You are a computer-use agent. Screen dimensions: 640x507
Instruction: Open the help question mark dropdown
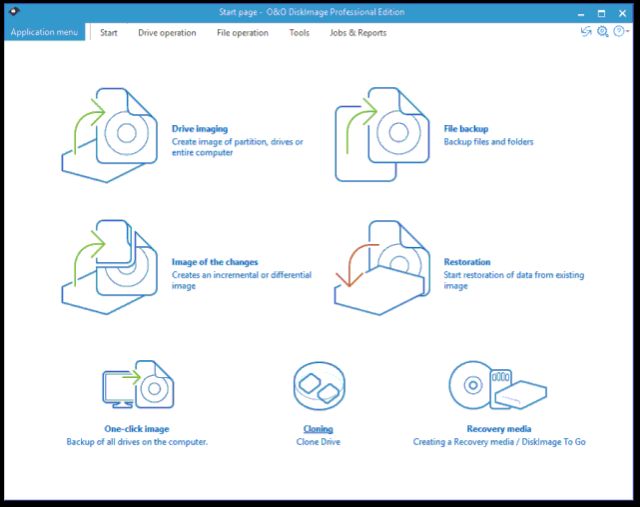coord(621,31)
